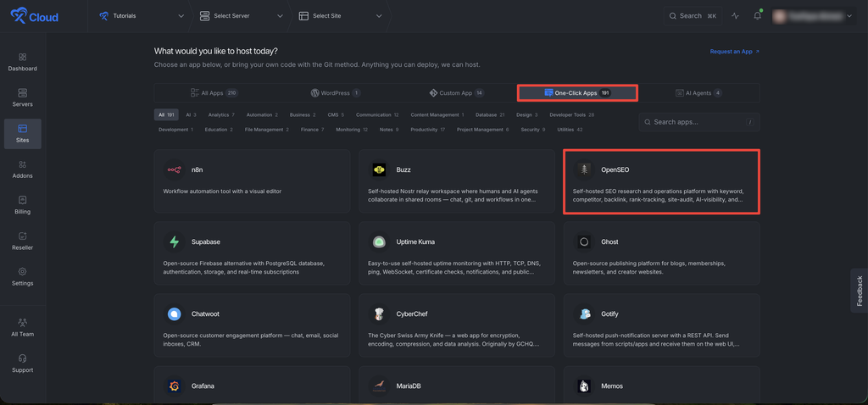Viewport: 868px width, 405px height.
Task: Filter apps by Utilities category
Action: pos(570,130)
